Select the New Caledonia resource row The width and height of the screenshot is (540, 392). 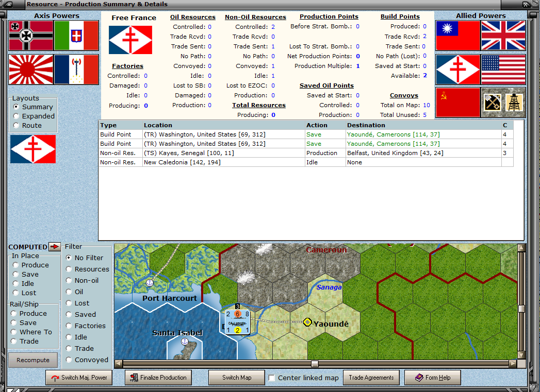click(x=306, y=162)
